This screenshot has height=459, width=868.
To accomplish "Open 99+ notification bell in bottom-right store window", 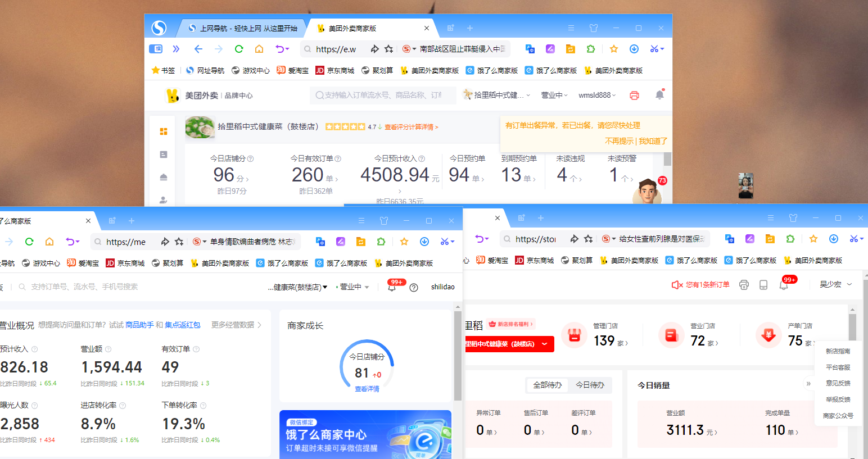I will (784, 284).
